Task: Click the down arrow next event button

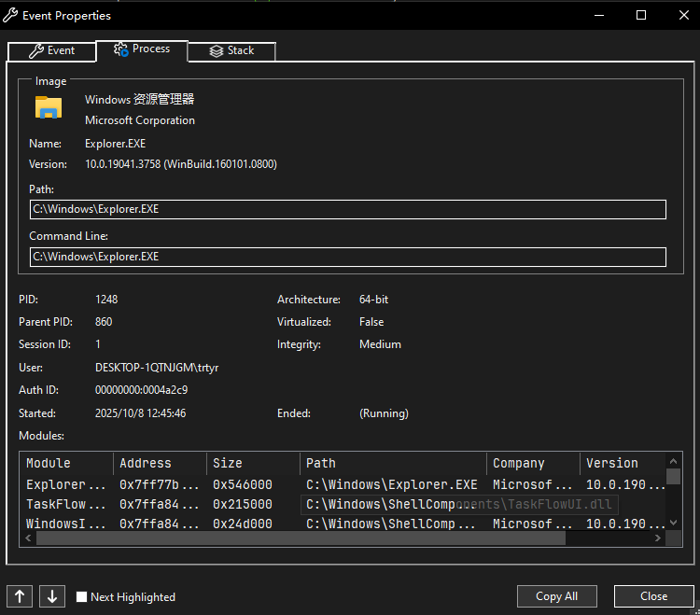Action: (x=52, y=596)
